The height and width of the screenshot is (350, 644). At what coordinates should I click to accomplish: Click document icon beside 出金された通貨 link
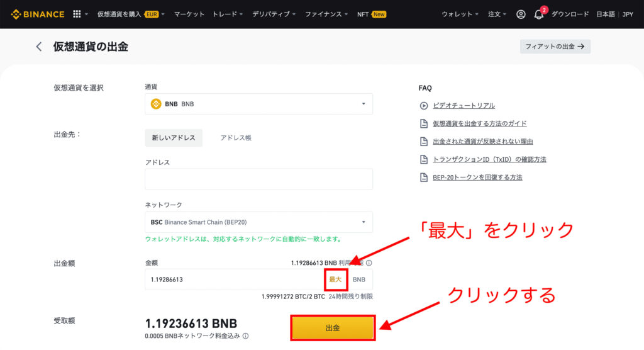(x=424, y=142)
